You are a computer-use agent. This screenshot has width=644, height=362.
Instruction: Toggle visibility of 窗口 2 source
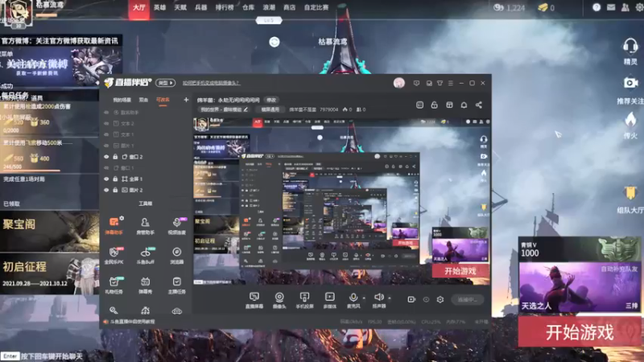[106, 157]
